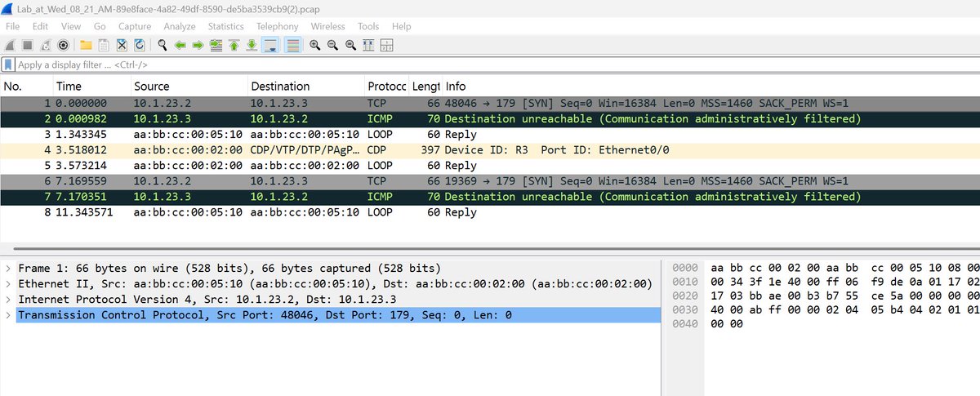This screenshot has height=396, width=980.
Task: Open the Tools menu
Action: [368, 27]
